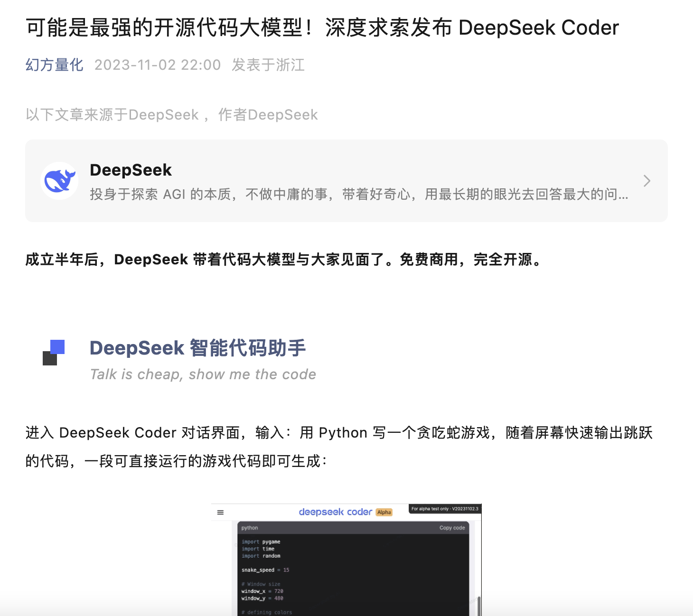Click the heading DeepSeek 智能代码助手
Viewport: 693px width, 616px height.
tap(198, 348)
